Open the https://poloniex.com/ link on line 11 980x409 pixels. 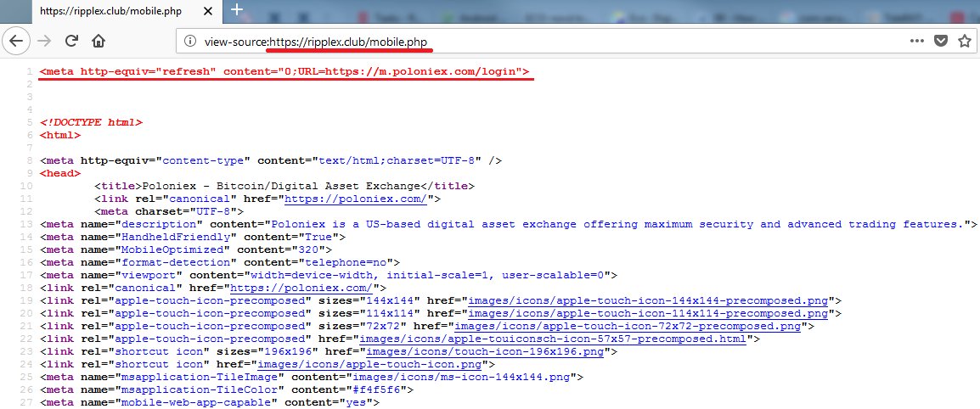coord(356,199)
